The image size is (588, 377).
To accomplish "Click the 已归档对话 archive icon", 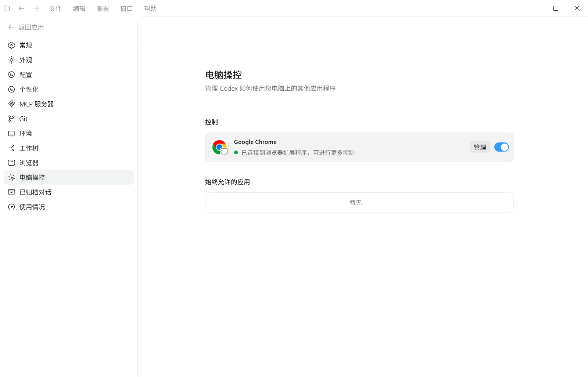I will click(12, 192).
